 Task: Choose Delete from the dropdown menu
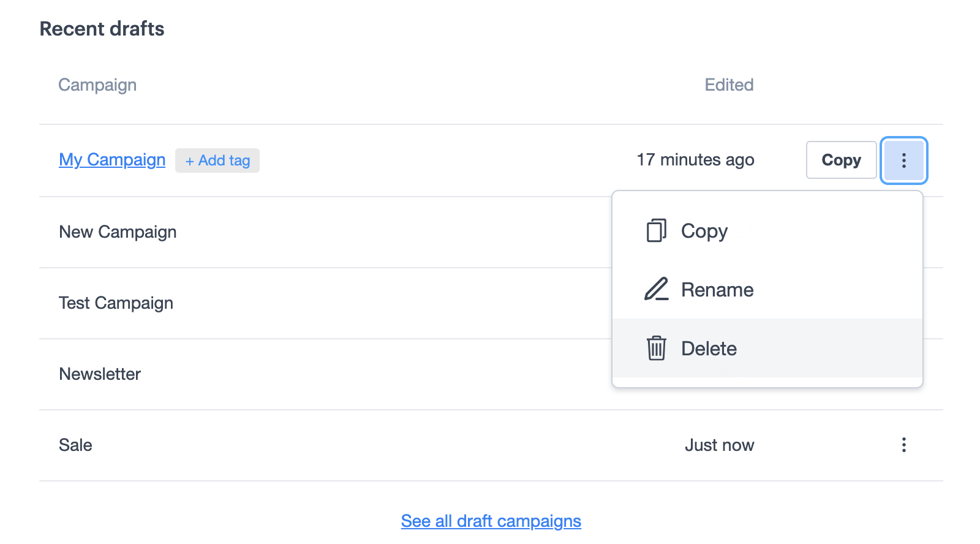(x=709, y=349)
